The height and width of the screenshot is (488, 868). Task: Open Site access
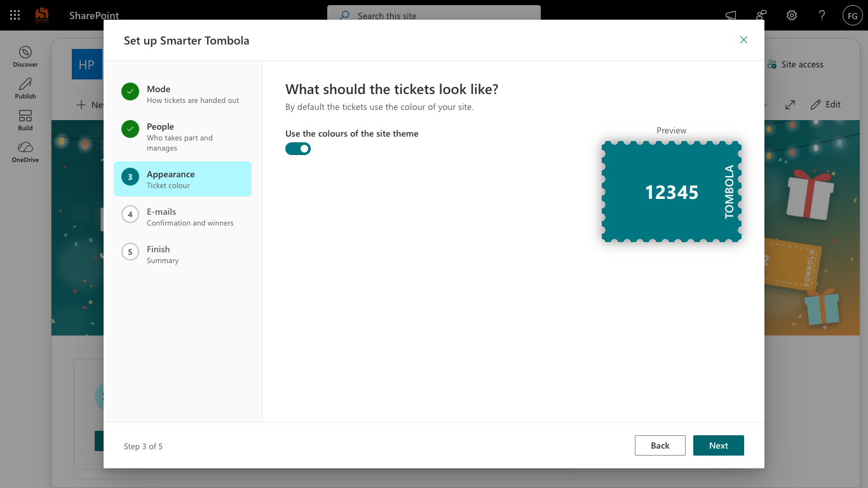(796, 64)
